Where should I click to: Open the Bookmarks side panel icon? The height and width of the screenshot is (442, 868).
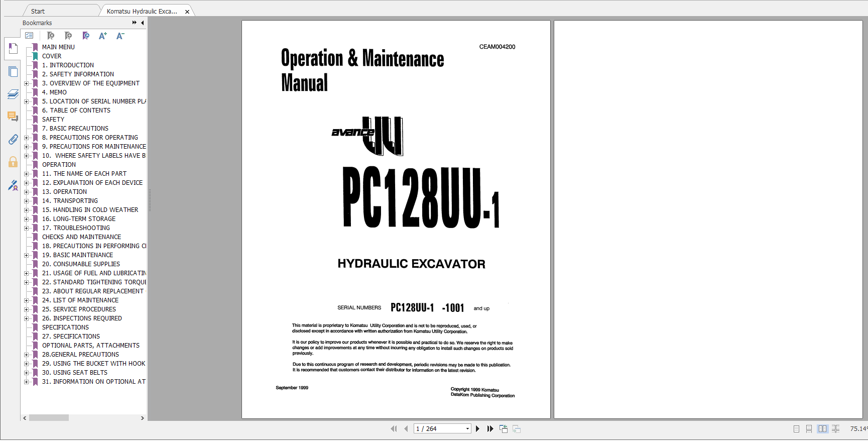tap(13, 49)
